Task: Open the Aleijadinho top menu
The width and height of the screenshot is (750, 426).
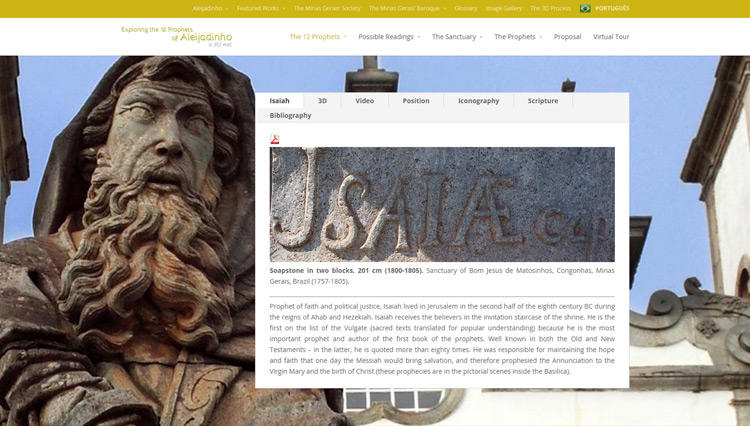Action: coord(207,9)
